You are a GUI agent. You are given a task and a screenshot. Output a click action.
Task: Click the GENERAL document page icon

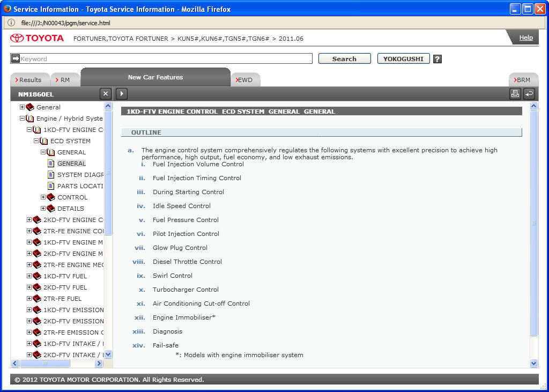point(51,163)
